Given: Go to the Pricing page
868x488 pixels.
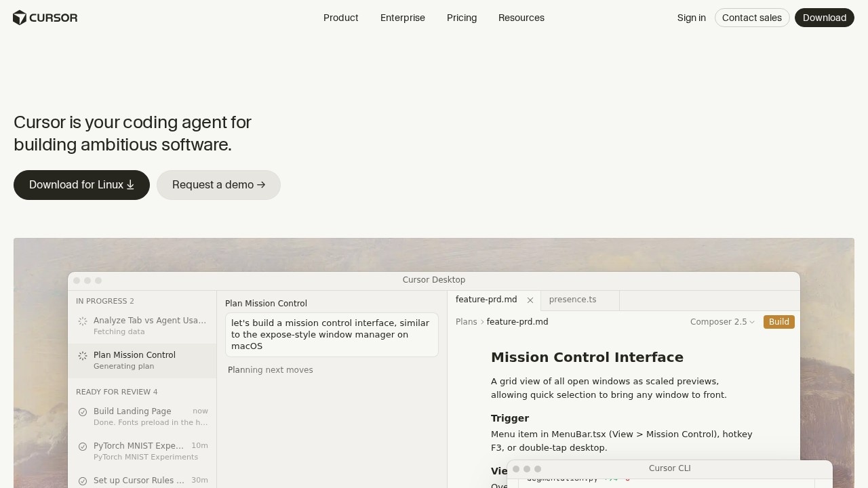Looking at the screenshot, I should 462,18.
